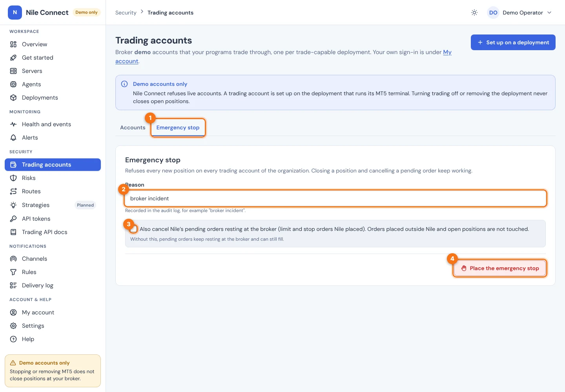Image resolution: width=565 pixels, height=392 pixels.
Task: Click the Risks shield icon
Action: coord(13,178)
